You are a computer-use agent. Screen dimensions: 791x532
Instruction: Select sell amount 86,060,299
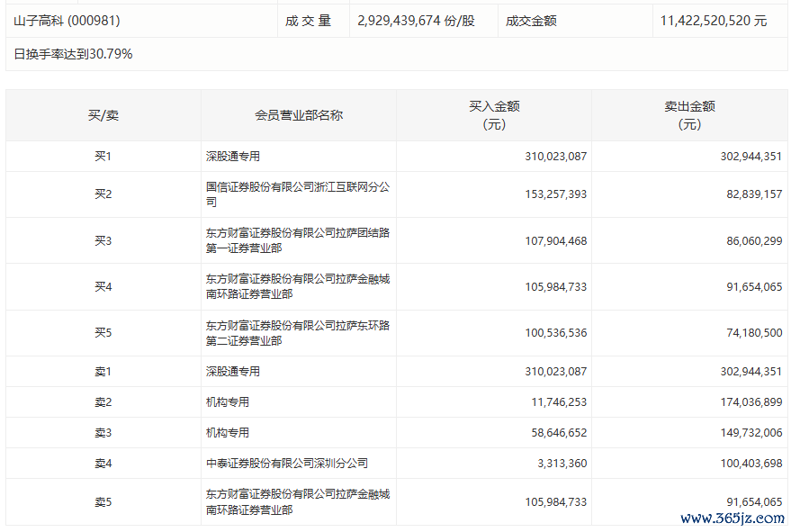[x=754, y=240]
